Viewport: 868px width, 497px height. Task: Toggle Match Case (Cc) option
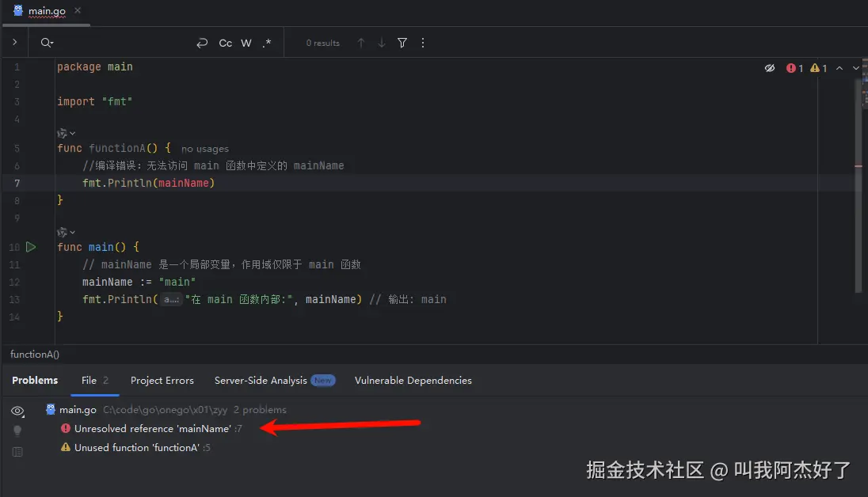225,43
